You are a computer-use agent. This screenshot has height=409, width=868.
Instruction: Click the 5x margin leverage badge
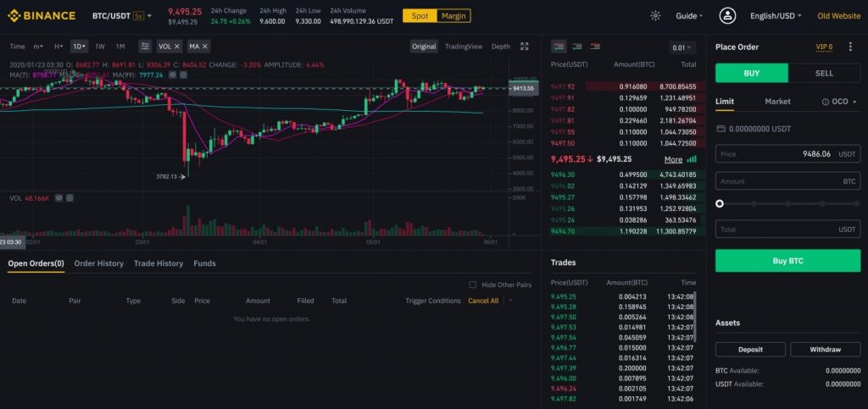(138, 16)
